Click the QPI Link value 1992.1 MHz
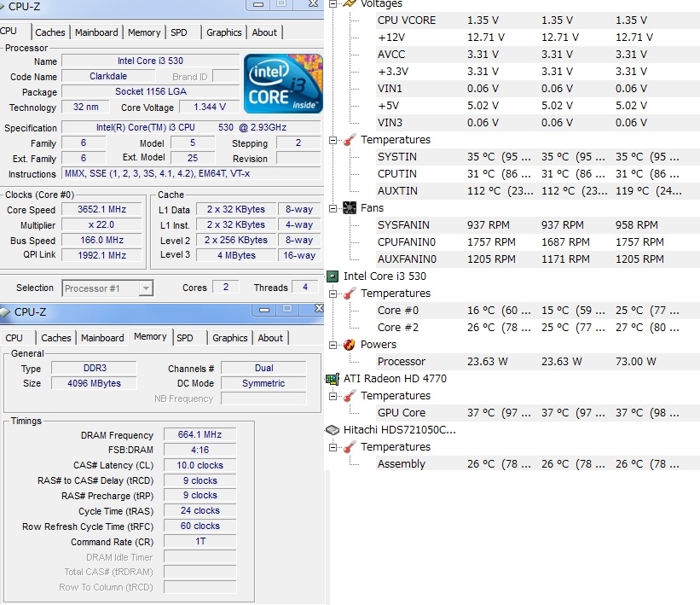Image resolution: width=700 pixels, height=605 pixels. [x=101, y=255]
